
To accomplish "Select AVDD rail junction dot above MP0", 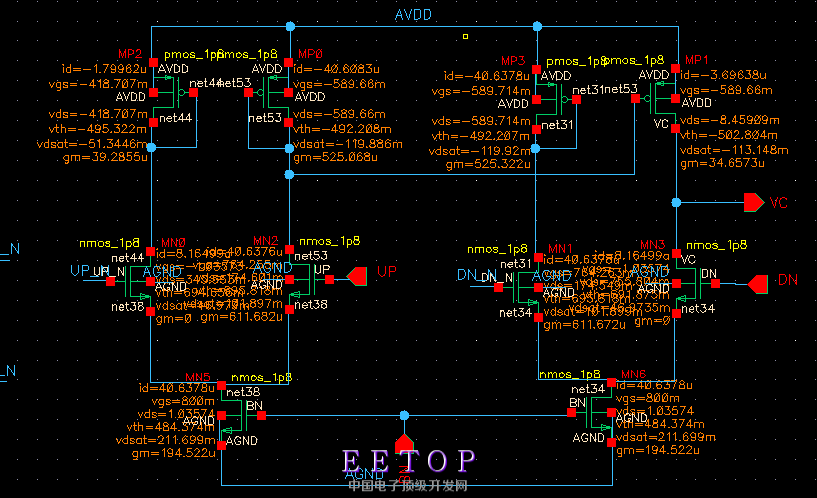I will click(x=290, y=26).
